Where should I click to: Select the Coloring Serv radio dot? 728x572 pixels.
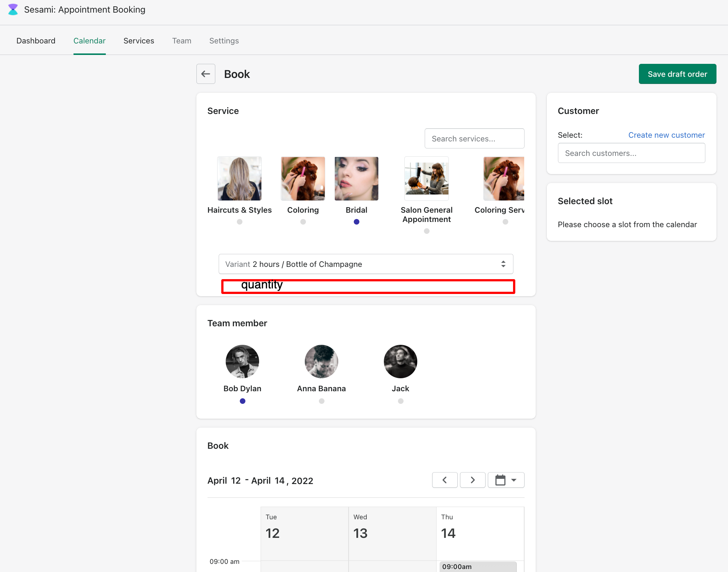pyautogui.click(x=505, y=222)
